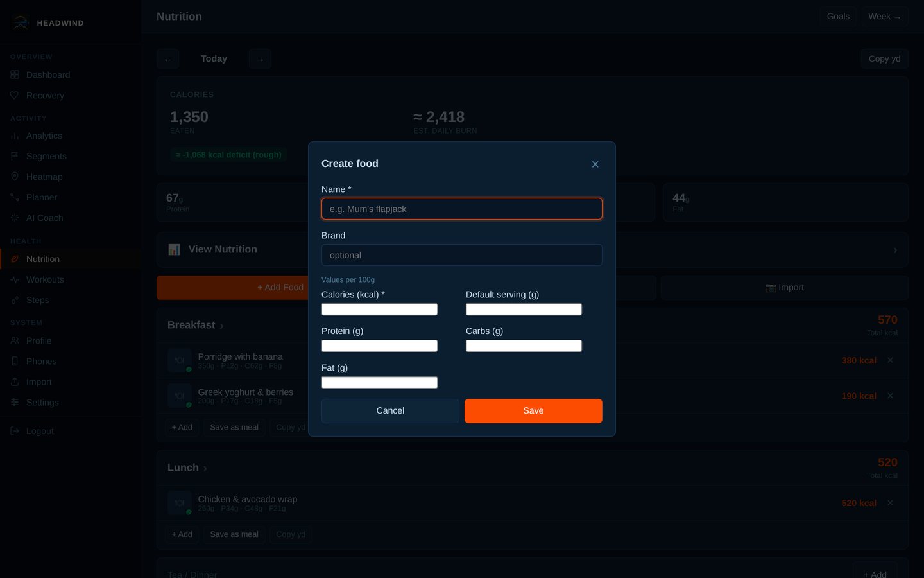Log out via the Logout item
The image size is (924, 578).
click(71, 432)
